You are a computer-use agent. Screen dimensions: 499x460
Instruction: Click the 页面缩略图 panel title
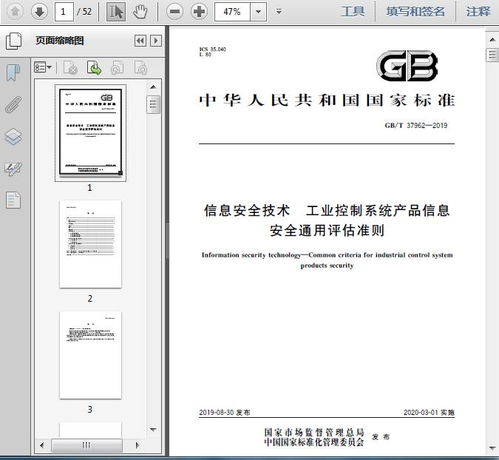59,41
